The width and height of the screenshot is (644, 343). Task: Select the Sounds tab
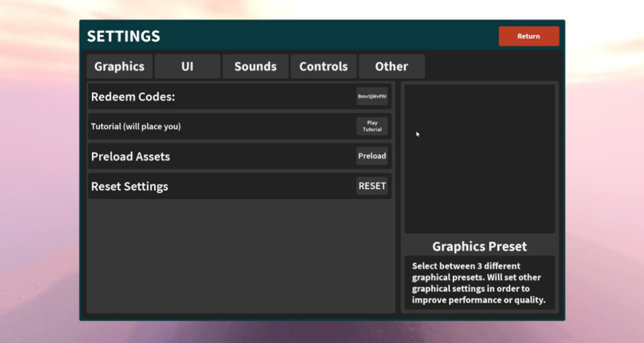point(255,66)
